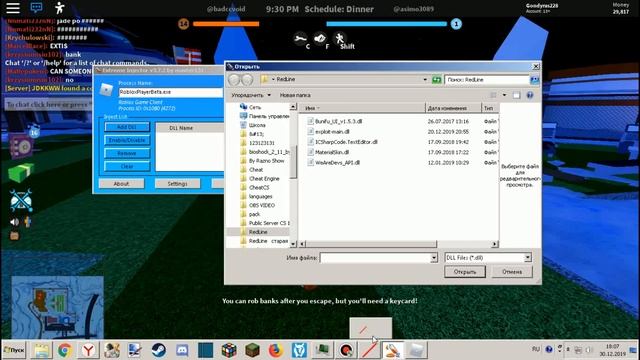
Task: Select the WeAreDevs_API.dll file
Action: [337, 162]
